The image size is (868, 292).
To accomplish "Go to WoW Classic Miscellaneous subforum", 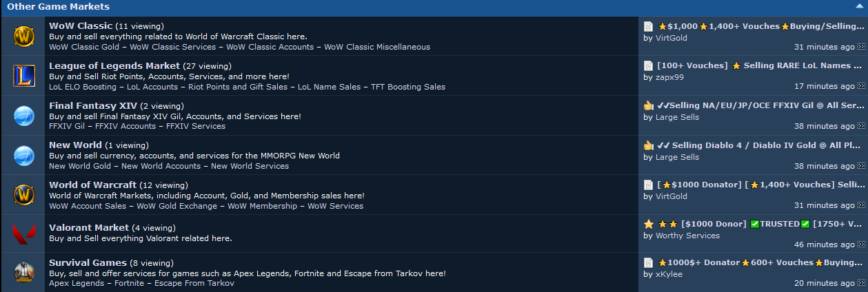I will [x=377, y=47].
